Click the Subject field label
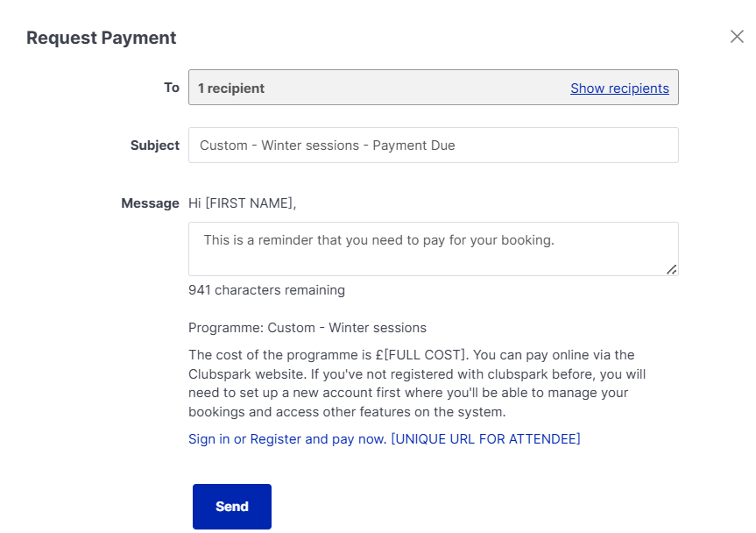Screen dimensions: 756x533 coord(155,146)
